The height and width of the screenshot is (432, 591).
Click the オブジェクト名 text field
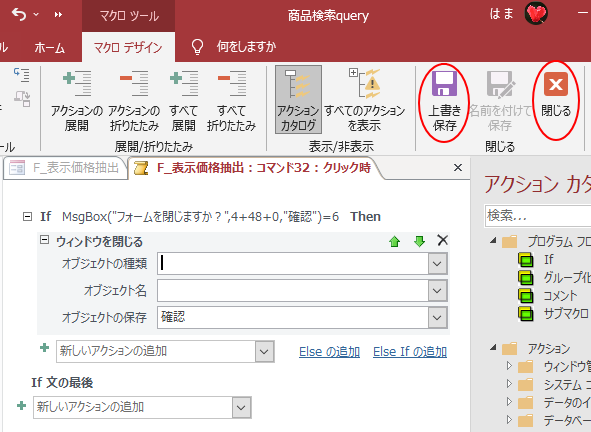pos(292,291)
